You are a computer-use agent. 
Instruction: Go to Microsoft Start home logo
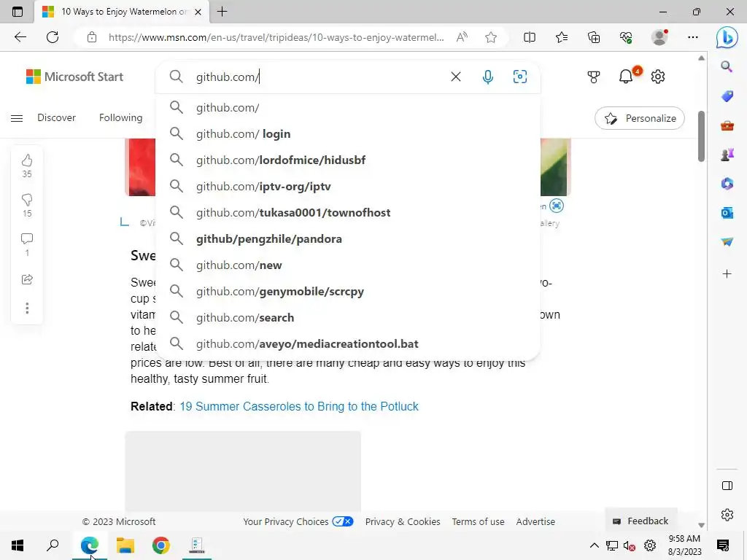tap(74, 77)
